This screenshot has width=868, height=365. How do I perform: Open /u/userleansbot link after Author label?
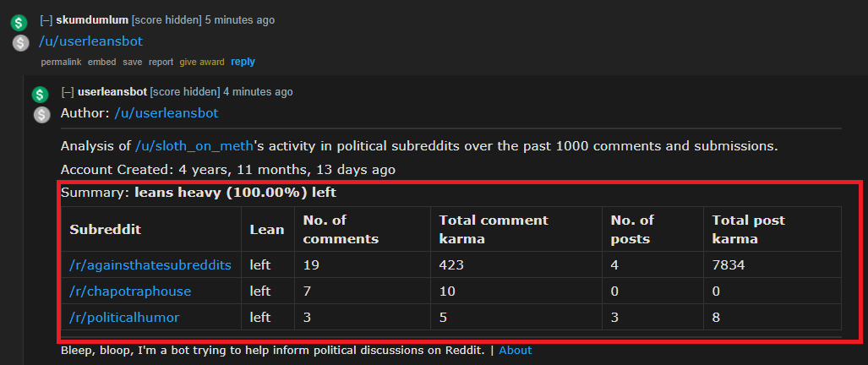pyautogui.click(x=167, y=112)
